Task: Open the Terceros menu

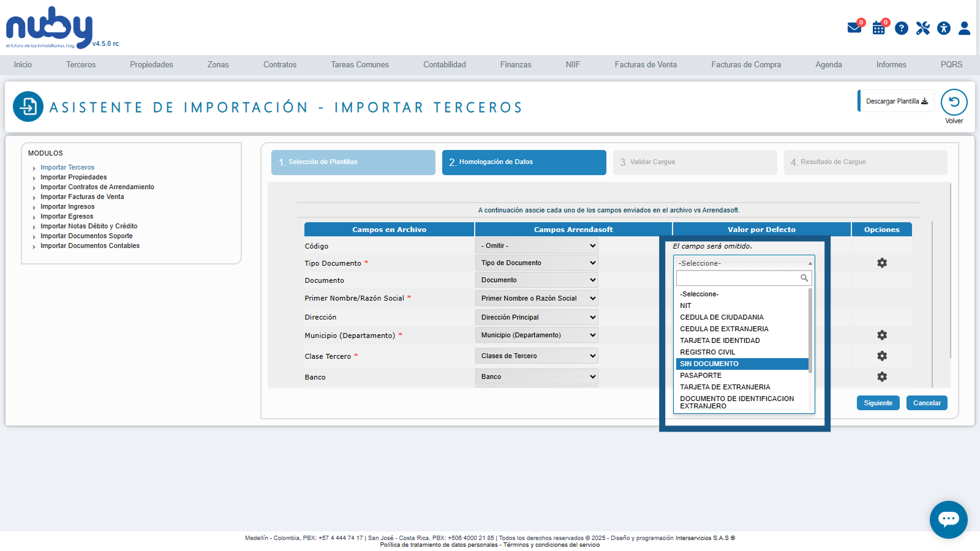Action: [x=81, y=64]
